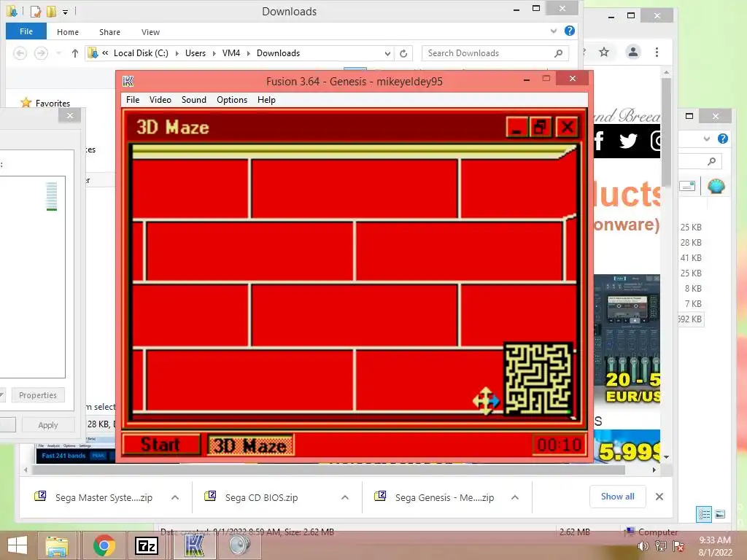This screenshot has width=747, height=560.
Task: Click Show all downloads button
Action: pyautogui.click(x=617, y=496)
